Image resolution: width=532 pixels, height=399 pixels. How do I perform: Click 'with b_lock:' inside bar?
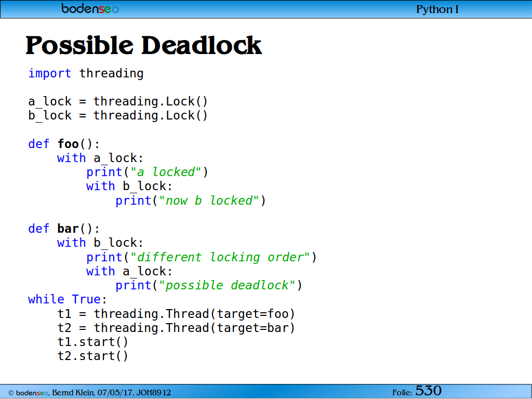[x=100, y=243]
